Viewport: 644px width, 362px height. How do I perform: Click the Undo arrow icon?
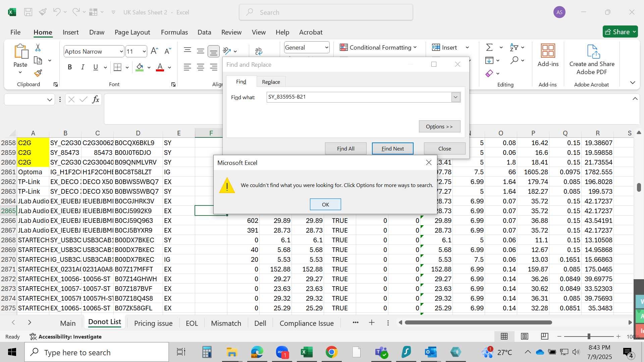click(x=56, y=12)
